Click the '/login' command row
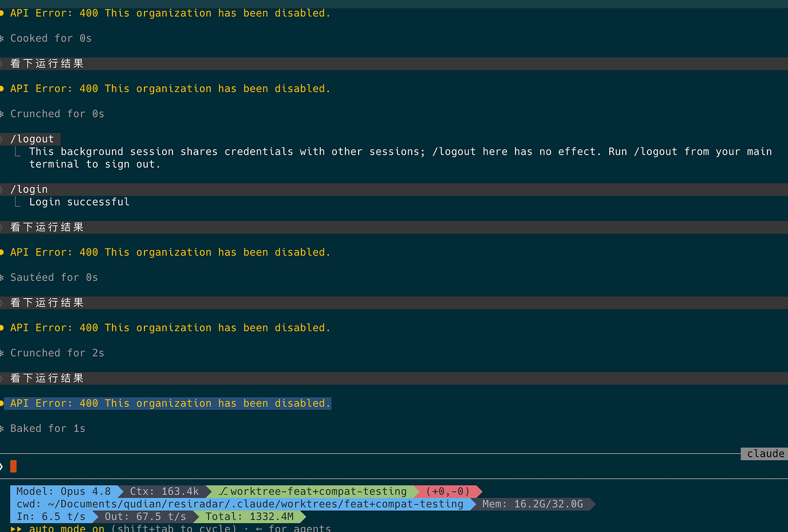The width and height of the screenshot is (788, 532). [x=394, y=190]
